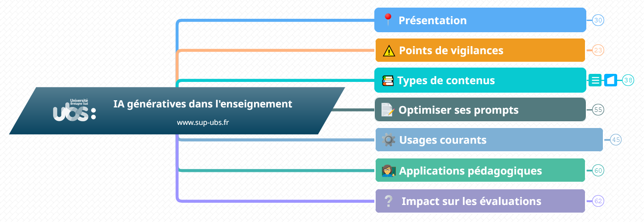Expand Types de contenus via counter 38
Viewport: 644px width, 222px height.
tap(628, 81)
